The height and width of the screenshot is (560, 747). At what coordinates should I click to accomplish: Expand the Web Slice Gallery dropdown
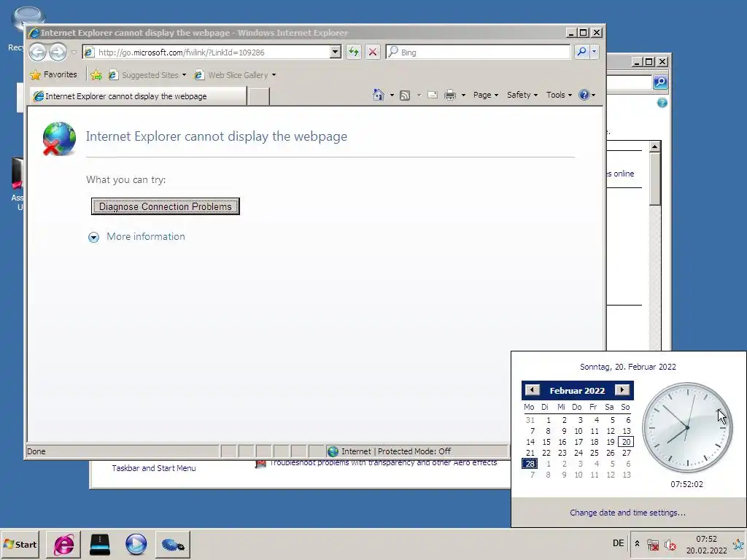[274, 75]
